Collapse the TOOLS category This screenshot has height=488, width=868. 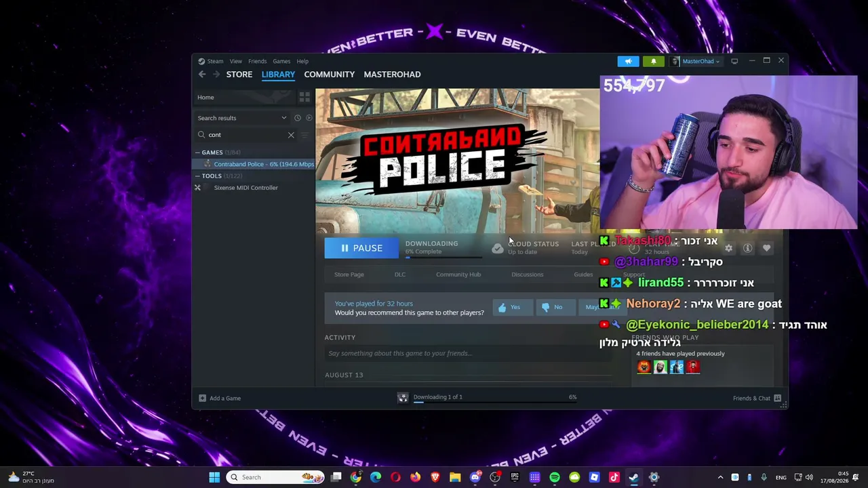(x=197, y=176)
